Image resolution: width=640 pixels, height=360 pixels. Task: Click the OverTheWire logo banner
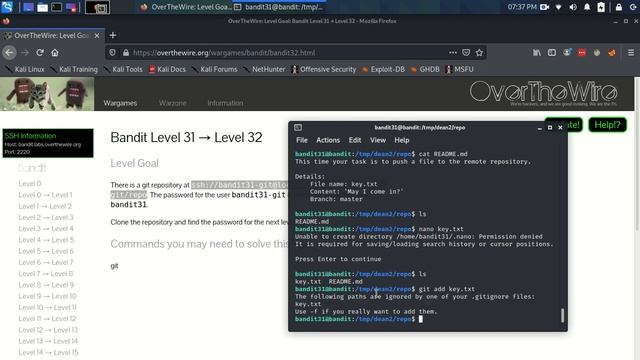point(544,93)
